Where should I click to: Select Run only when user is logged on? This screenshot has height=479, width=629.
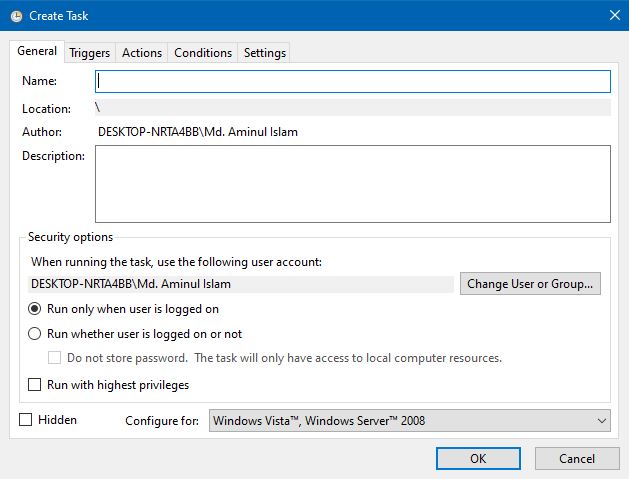tap(35, 309)
